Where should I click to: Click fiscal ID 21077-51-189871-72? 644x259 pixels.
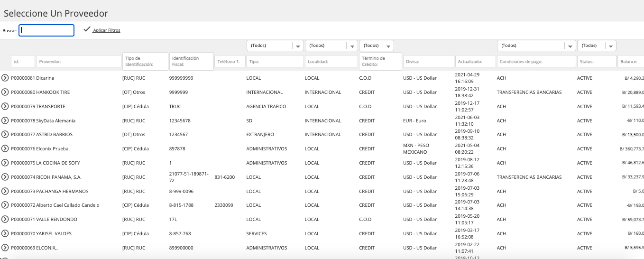pos(189,177)
